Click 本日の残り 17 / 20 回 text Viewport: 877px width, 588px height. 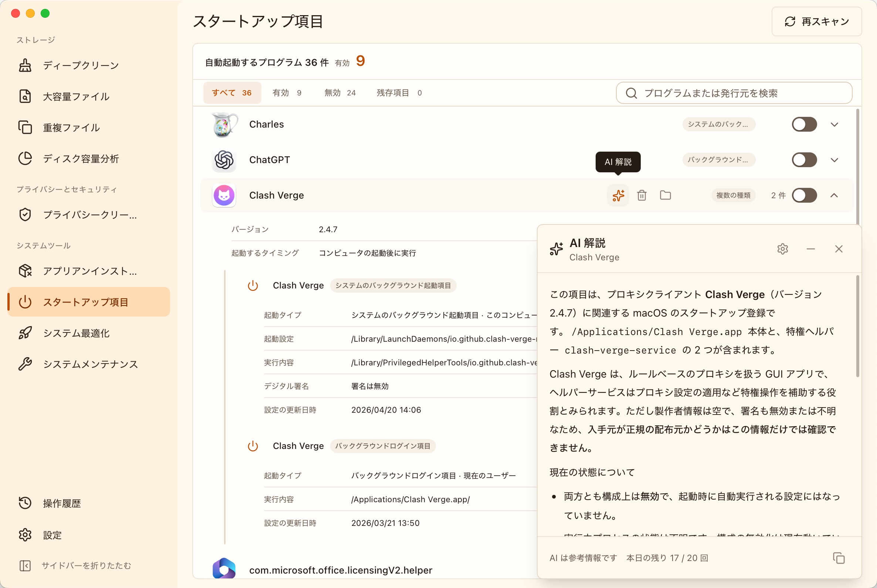coord(667,558)
